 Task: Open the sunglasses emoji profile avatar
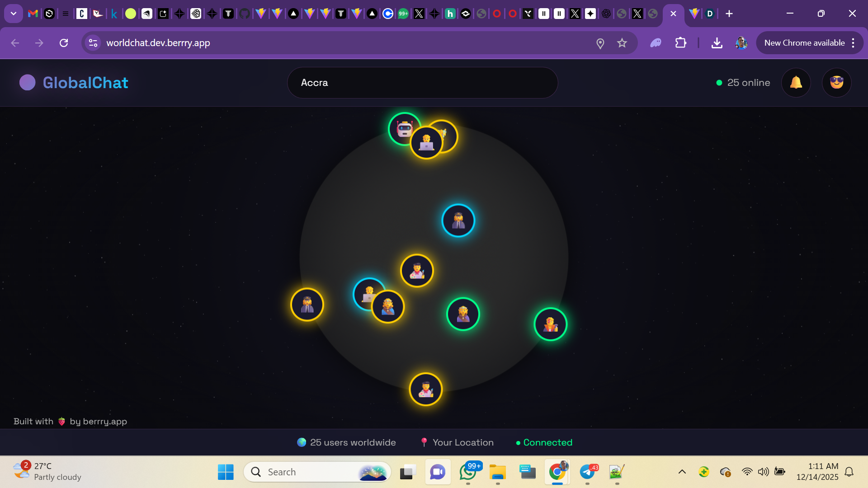click(x=836, y=83)
